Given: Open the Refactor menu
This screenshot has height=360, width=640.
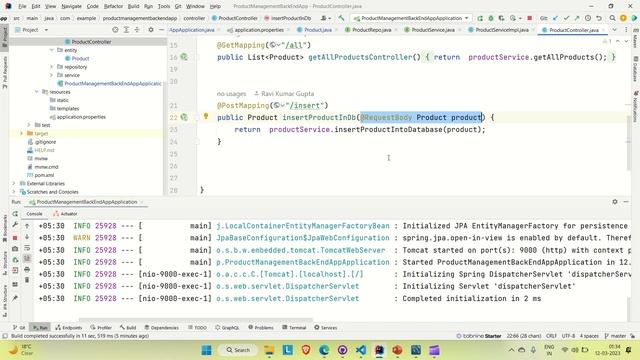Looking at the screenshot, I should coord(113,6).
